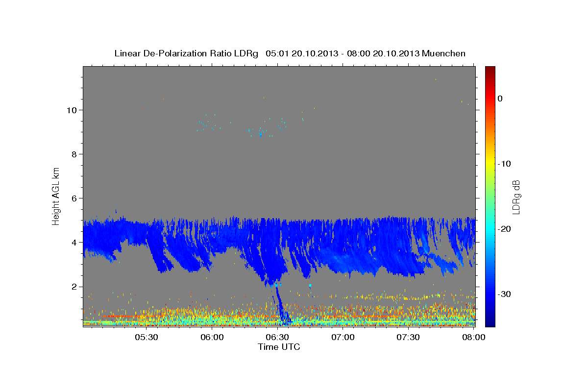The height and width of the screenshot is (392, 588).
Task: Click the "LDRg dB" colorbar label
Action: click(516, 197)
